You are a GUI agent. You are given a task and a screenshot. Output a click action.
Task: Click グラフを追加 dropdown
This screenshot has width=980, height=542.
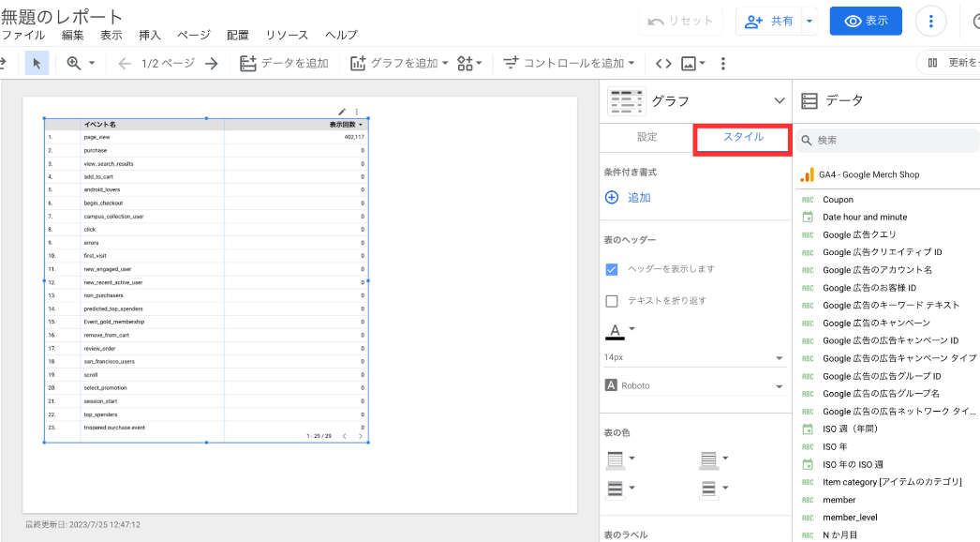tap(399, 63)
